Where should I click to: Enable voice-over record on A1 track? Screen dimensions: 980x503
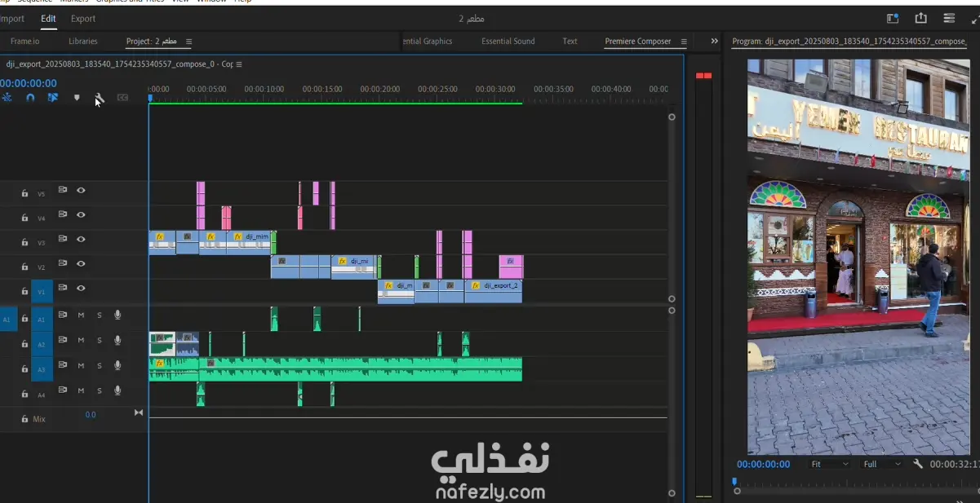tap(118, 315)
